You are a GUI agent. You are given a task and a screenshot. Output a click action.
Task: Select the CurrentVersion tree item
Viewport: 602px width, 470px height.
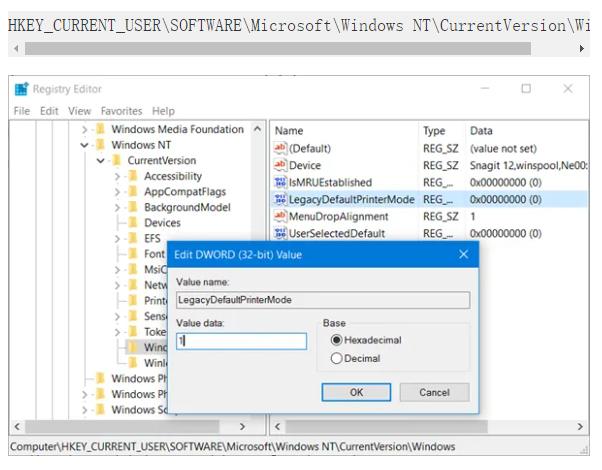tap(162, 160)
